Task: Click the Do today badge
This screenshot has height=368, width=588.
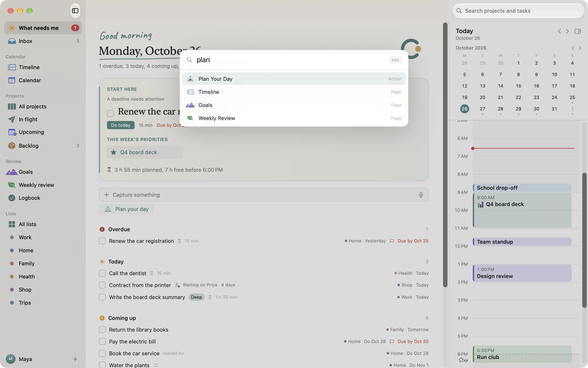Action: click(121, 125)
